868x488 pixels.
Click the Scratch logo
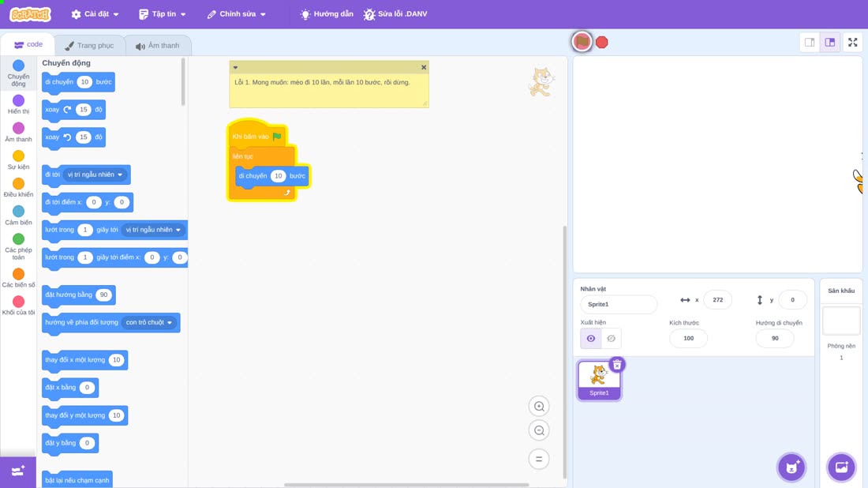point(31,14)
